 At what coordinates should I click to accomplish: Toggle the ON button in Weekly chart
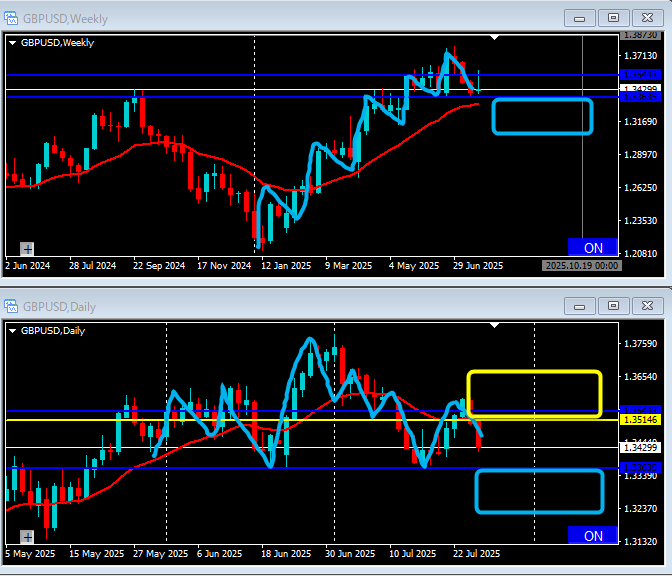tap(593, 247)
